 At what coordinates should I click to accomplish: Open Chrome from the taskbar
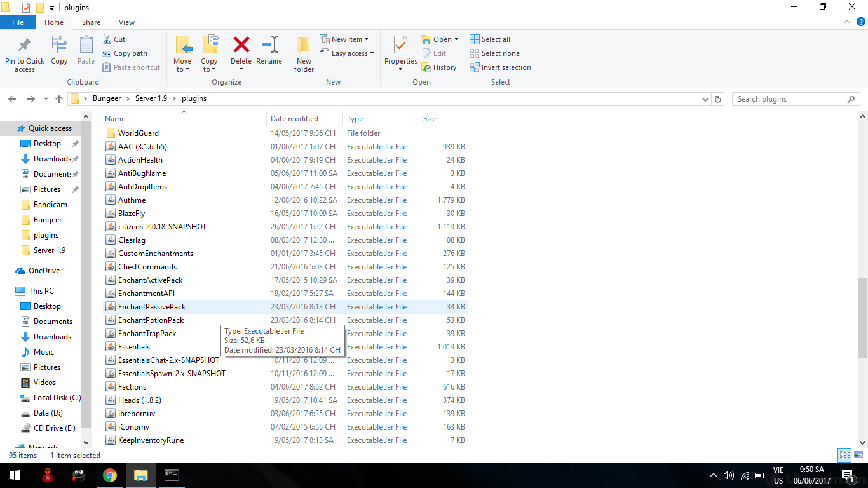110,475
